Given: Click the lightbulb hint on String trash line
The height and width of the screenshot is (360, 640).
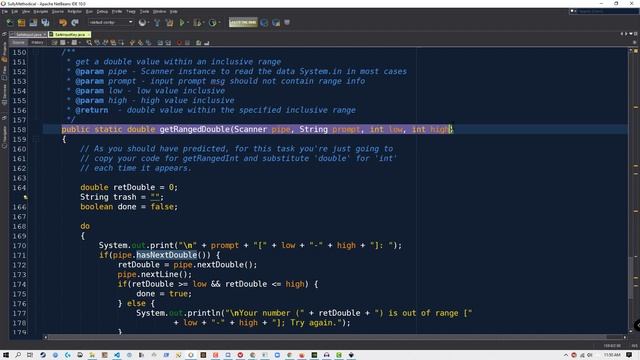Looking at the screenshot, I should 25,197.
